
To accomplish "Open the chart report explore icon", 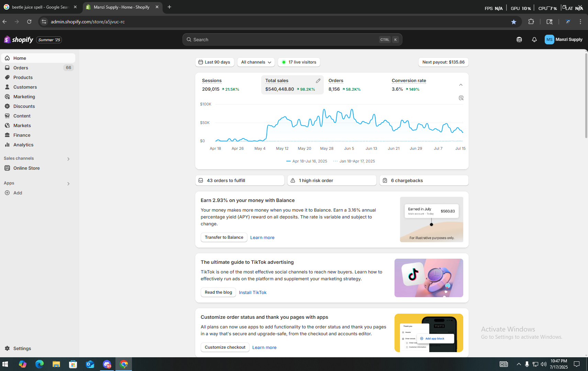I will (x=461, y=98).
